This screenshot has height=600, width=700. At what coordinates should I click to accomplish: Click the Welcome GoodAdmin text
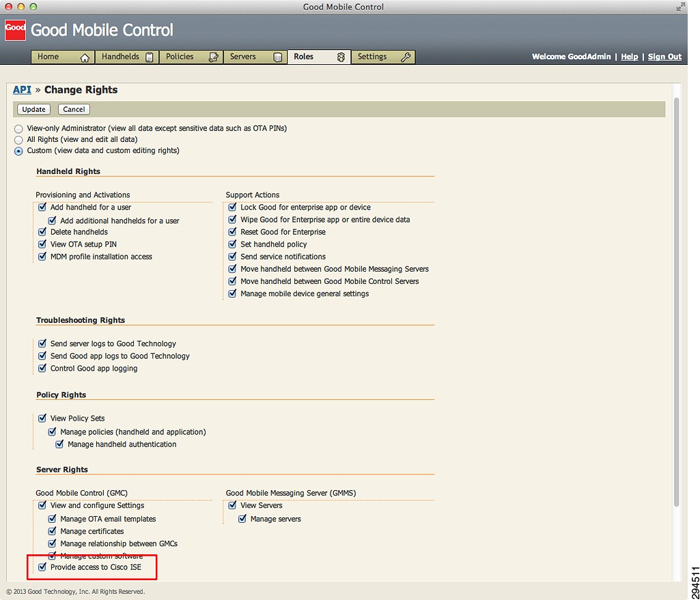point(572,57)
